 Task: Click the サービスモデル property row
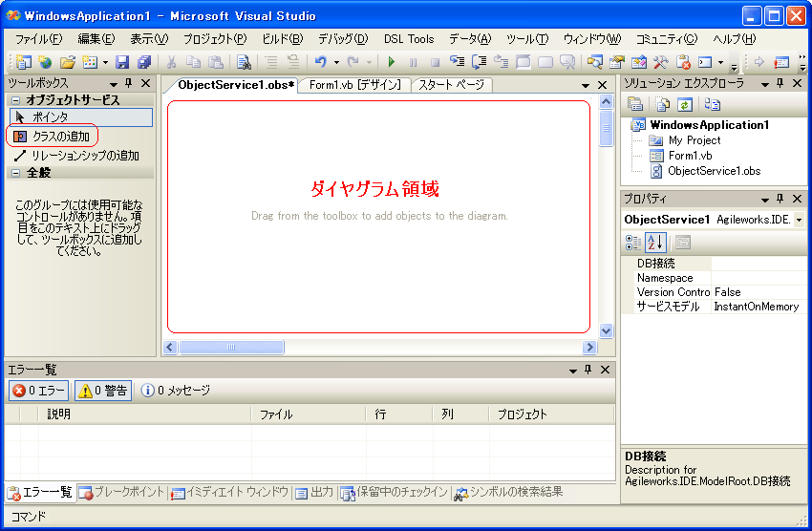(714, 307)
